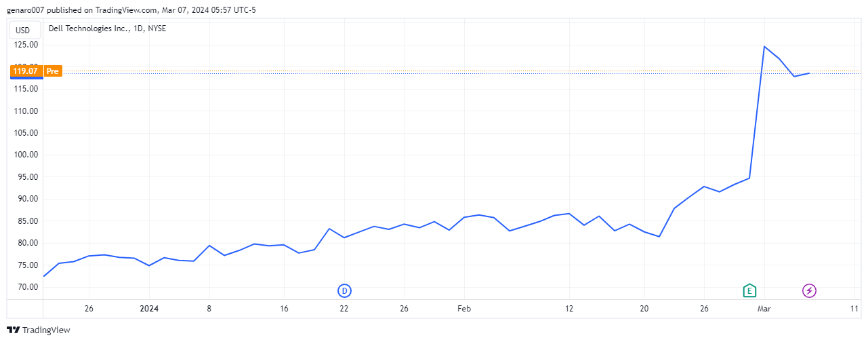
Task: Click the Feb date axis label
Action: (x=464, y=308)
